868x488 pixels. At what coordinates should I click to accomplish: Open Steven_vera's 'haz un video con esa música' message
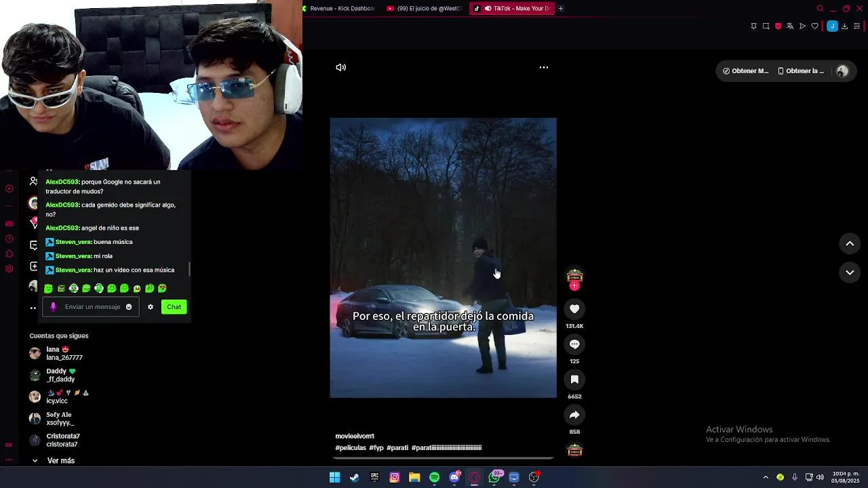(110, 270)
